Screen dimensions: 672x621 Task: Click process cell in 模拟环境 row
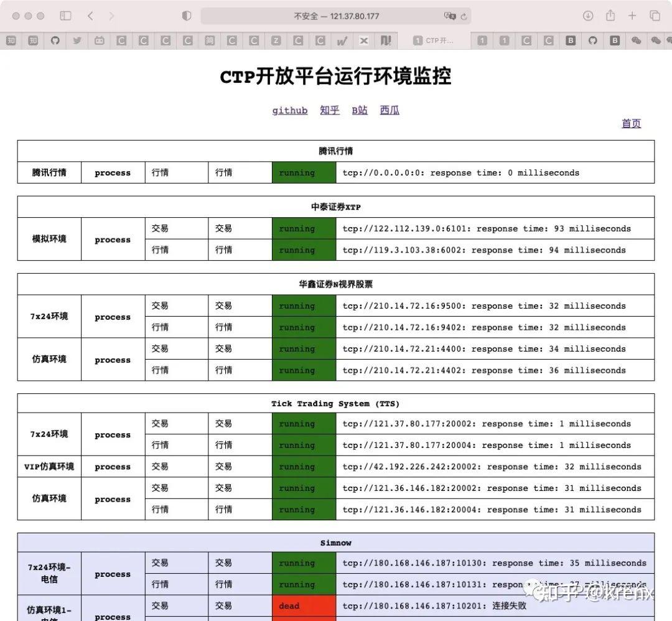pos(113,239)
